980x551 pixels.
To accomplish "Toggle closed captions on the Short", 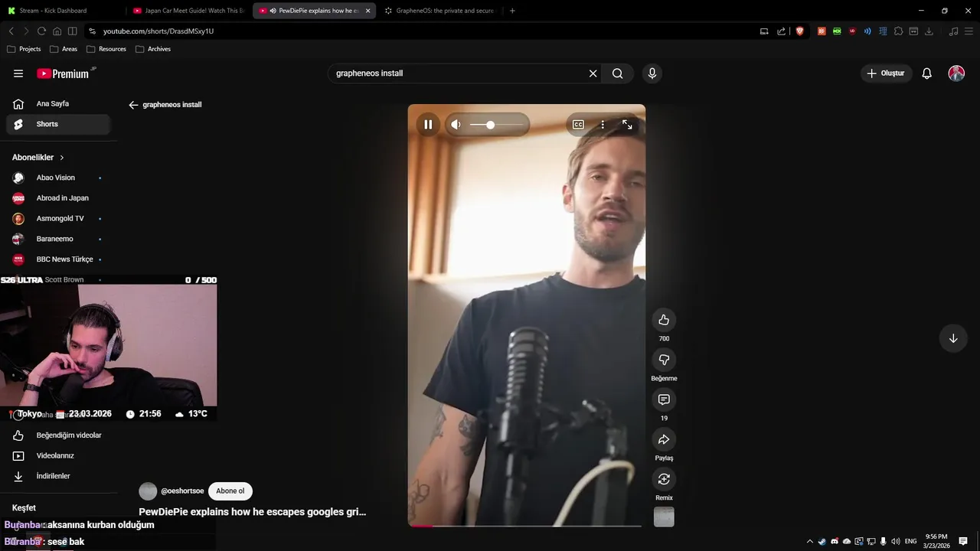I will click(578, 125).
